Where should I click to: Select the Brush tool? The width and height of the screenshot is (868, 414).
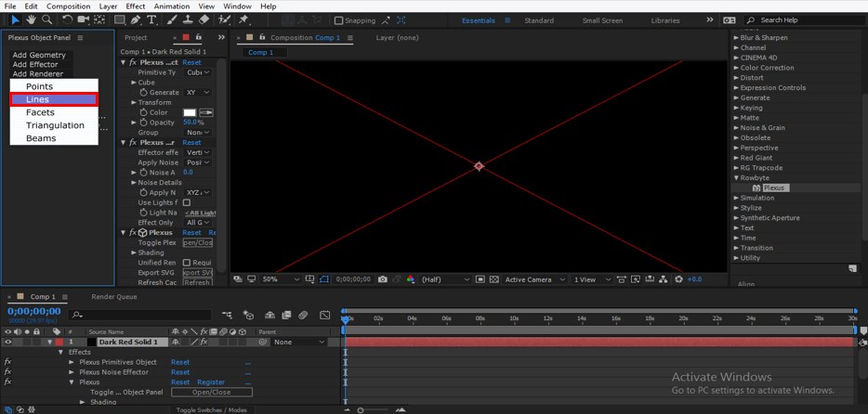click(x=172, y=19)
